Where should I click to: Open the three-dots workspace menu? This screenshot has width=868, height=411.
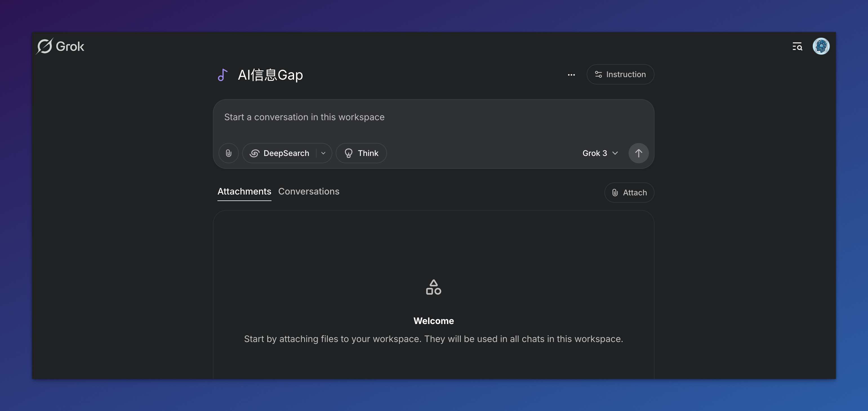click(x=571, y=75)
